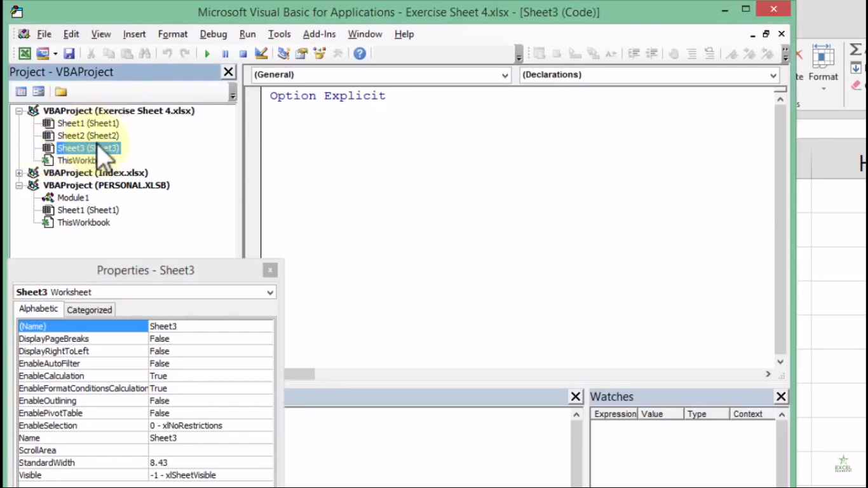Open the Tools menu
This screenshot has width=868, height=488.
[279, 34]
